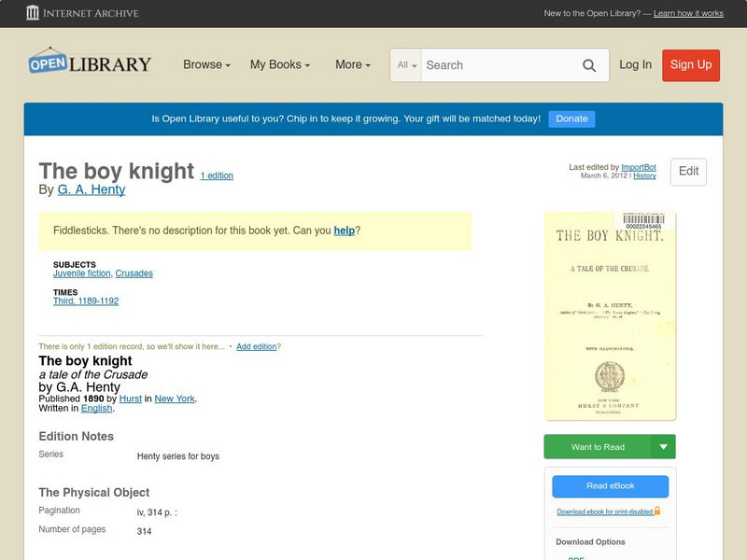Click the search magnifying glass icon
This screenshot has width=747, height=560.
(x=589, y=65)
